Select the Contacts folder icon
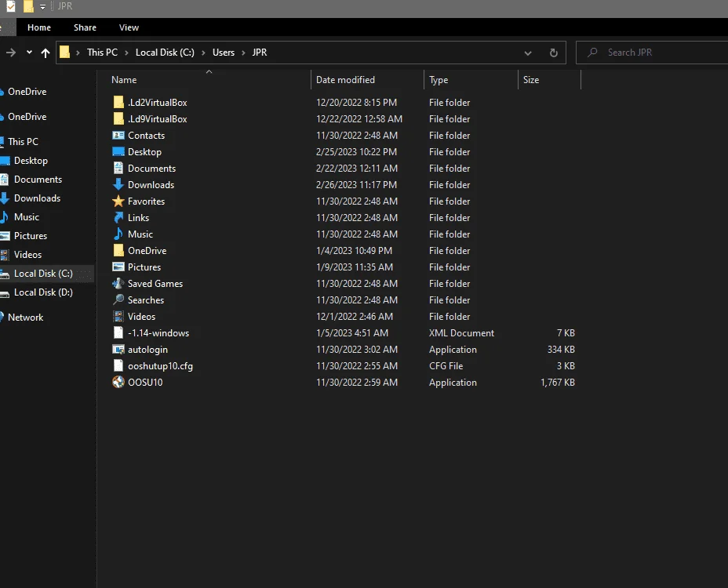Screen dimensions: 728x588 tap(118, 135)
